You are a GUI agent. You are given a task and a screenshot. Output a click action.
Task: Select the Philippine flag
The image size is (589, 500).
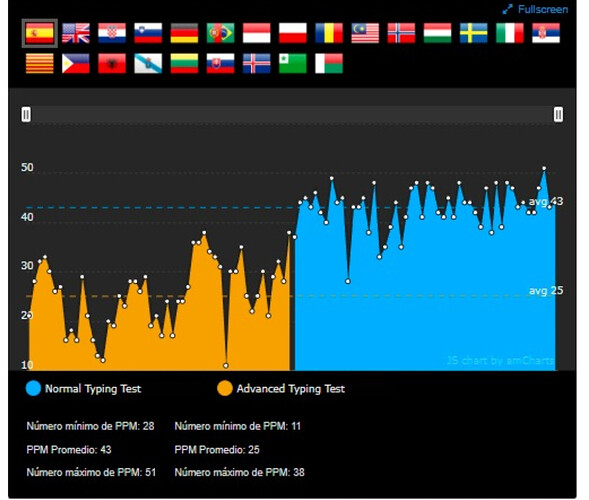(x=76, y=63)
